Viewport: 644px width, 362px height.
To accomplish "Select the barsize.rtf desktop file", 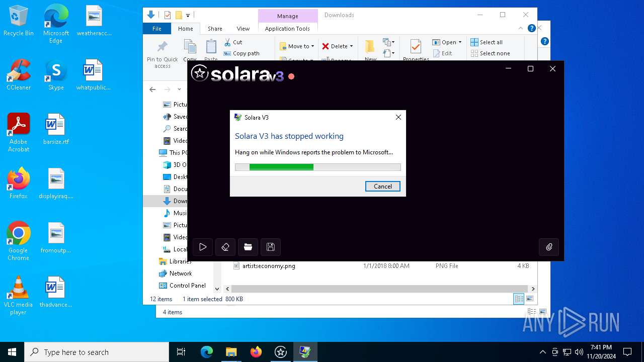I will [x=56, y=129].
